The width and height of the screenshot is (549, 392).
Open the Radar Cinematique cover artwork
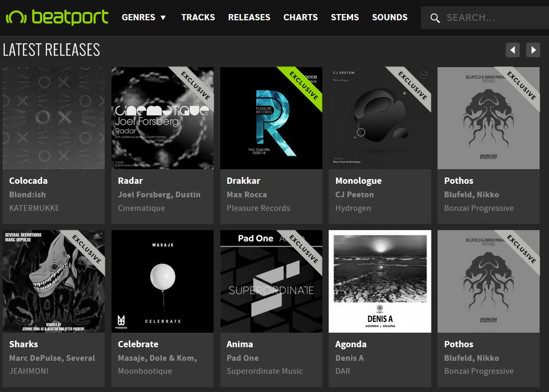point(163,118)
